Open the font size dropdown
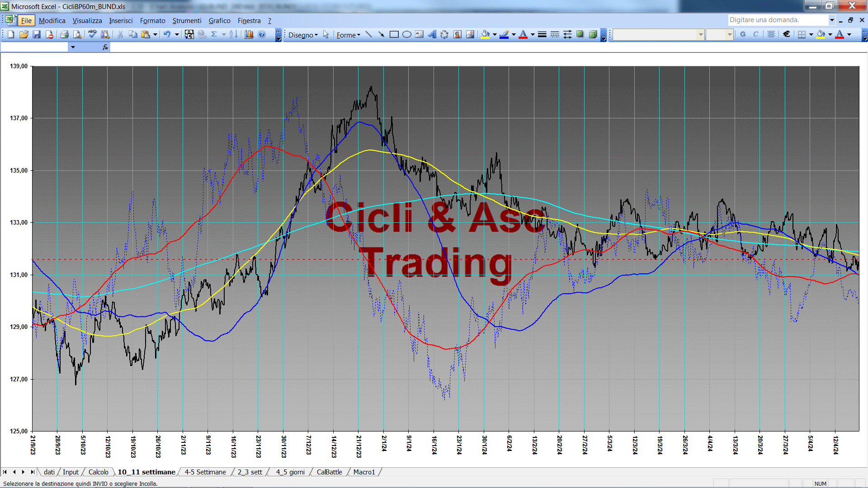 729,34
